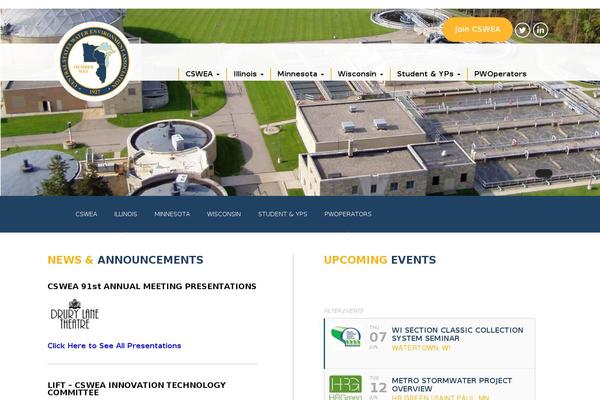Select WISCONSIN in the blue navigation bar
The image size is (600, 400).
tap(224, 214)
